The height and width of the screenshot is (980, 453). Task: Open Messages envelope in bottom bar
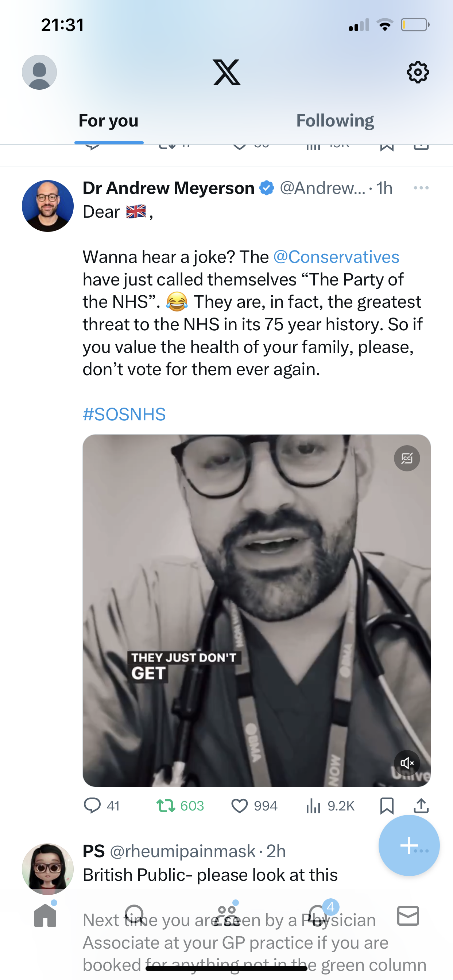pyautogui.click(x=408, y=915)
